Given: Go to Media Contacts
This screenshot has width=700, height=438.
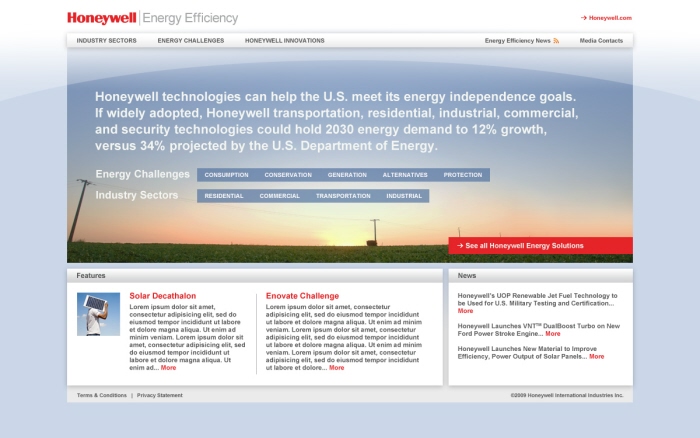Looking at the screenshot, I should click(x=601, y=41).
